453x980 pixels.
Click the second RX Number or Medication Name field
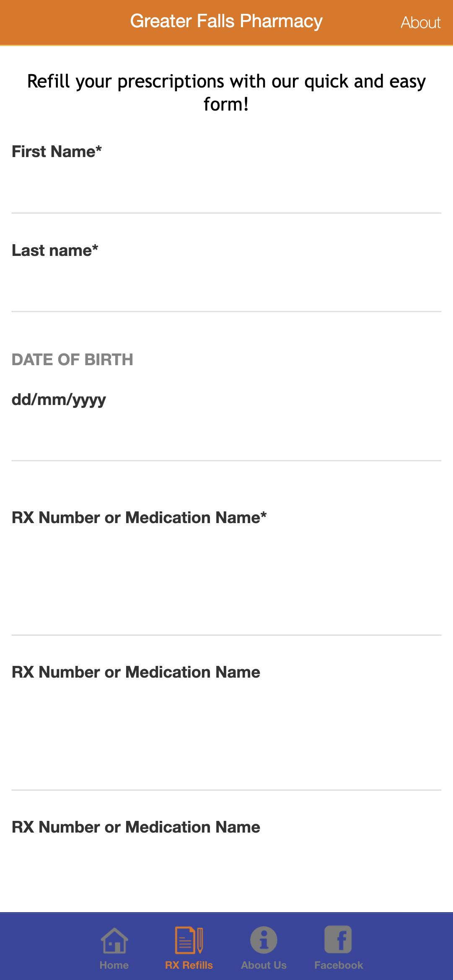(x=226, y=741)
